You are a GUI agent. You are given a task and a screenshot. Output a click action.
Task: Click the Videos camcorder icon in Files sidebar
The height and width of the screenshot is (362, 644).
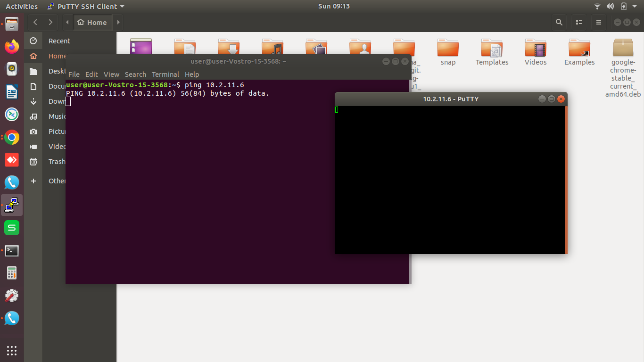pos(33,147)
